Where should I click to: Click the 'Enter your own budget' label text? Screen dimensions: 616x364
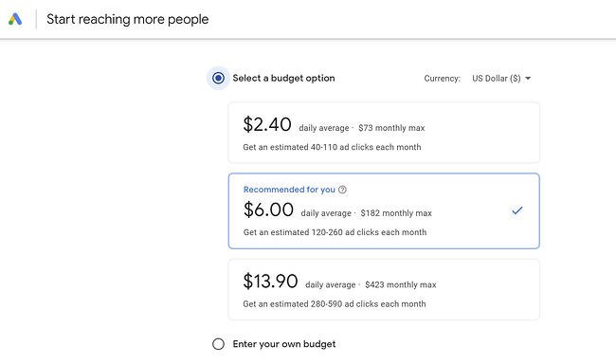coord(284,344)
